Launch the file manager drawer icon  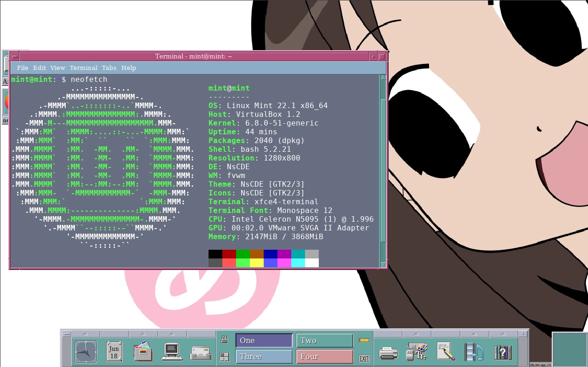point(143,352)
